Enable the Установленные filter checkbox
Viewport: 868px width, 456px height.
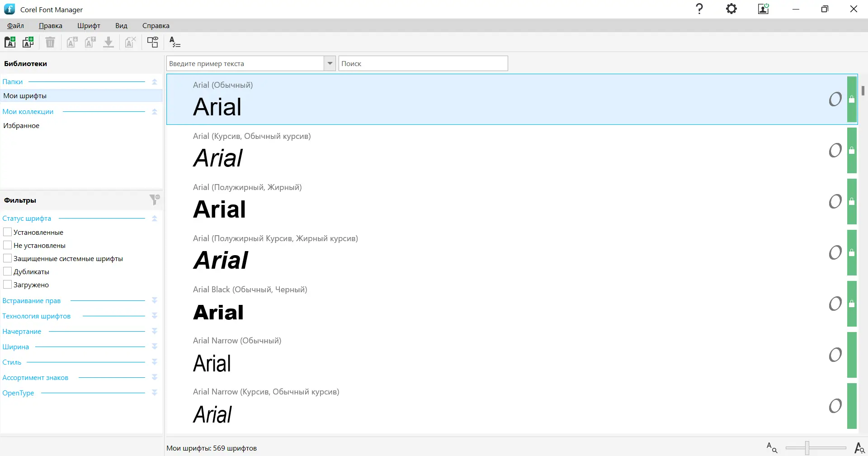click(7, 232)
